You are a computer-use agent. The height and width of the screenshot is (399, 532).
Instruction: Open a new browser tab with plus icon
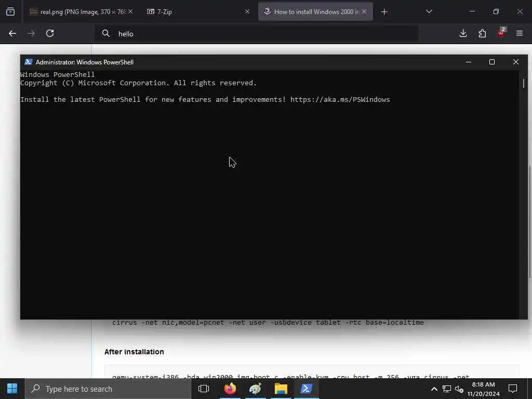click(x=384, y=12)
